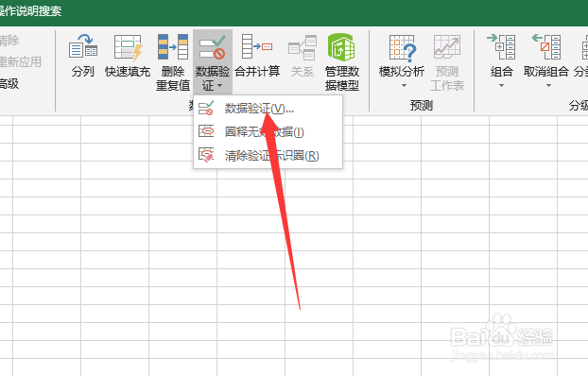Screen dimensions: 588x376
Task: Expand the 组合 dropdown arrow
Action: (501, 85)
